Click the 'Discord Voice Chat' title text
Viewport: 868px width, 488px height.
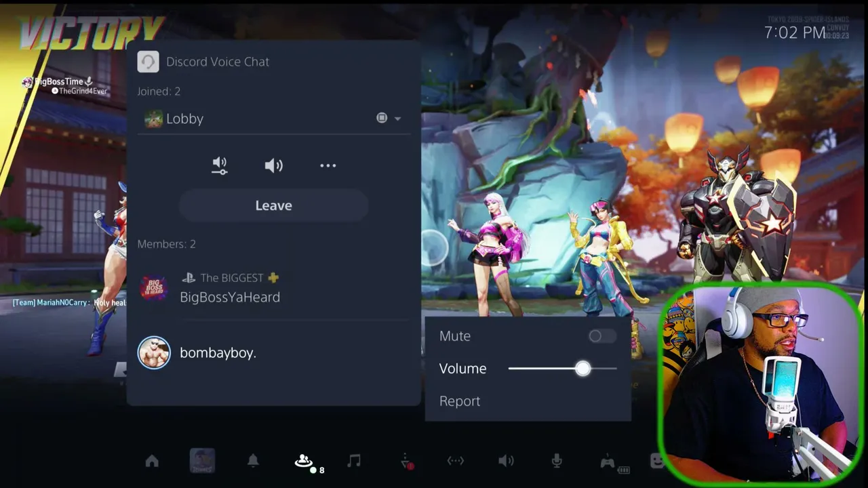[218, 62]
